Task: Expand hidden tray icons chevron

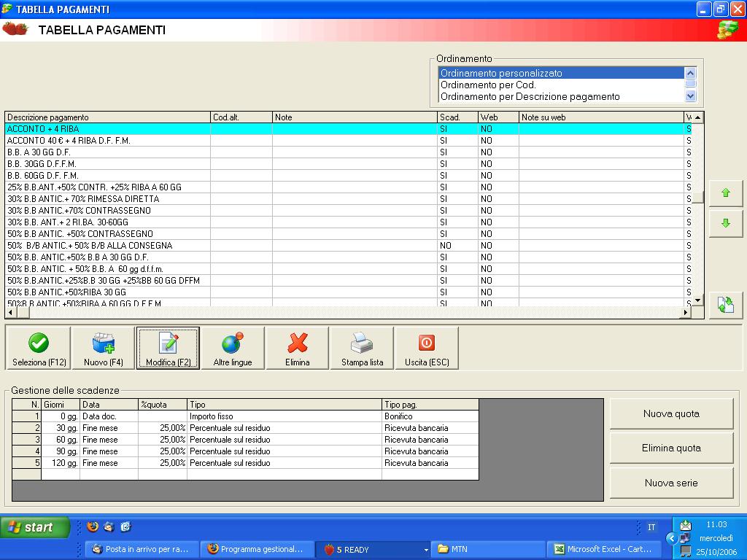Action: (x=672, y=539)
